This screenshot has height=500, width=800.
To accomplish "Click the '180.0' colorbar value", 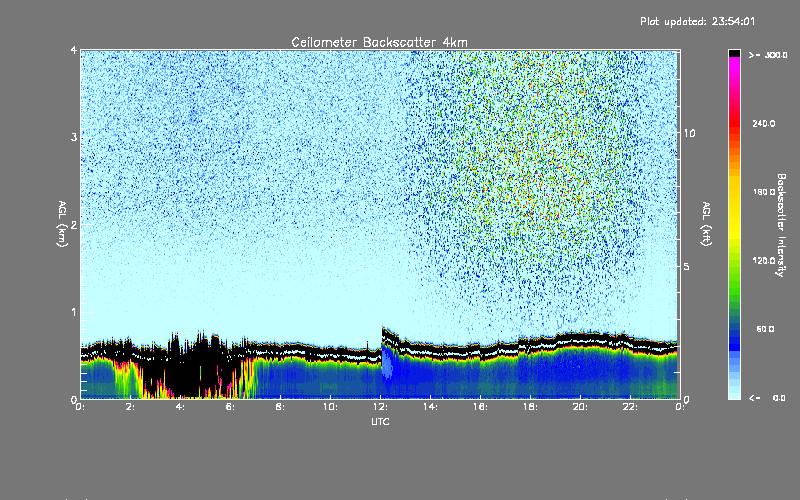I will point(764,192).
